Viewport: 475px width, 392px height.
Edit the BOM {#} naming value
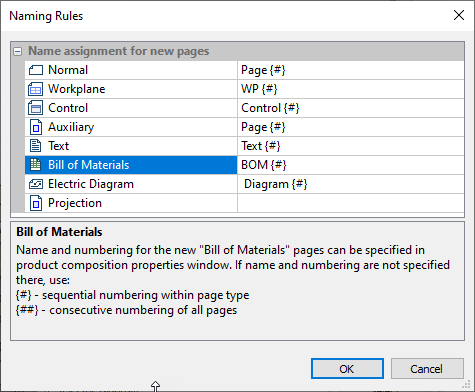point(351,165)
